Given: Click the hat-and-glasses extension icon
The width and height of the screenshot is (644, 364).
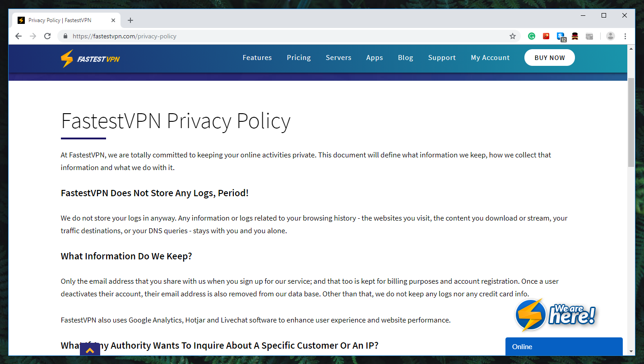Looking at the screenshot, I should click(575, 36).
